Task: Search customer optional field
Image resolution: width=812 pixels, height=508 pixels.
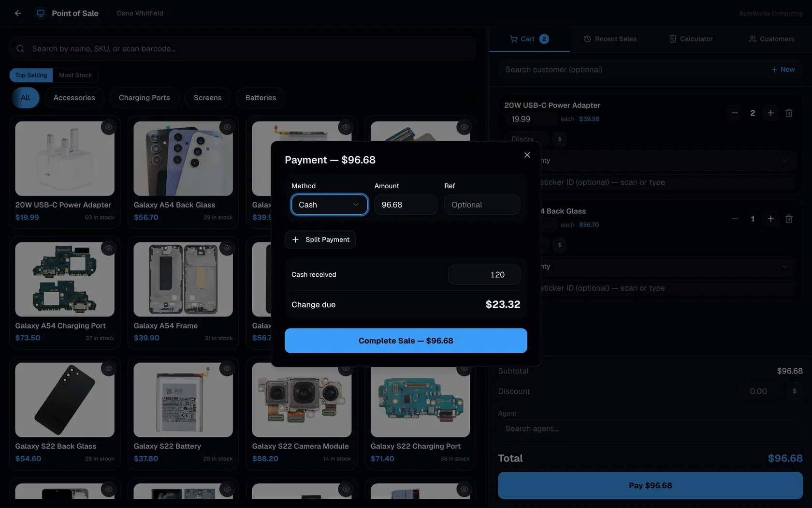Action: pos(633,69)
